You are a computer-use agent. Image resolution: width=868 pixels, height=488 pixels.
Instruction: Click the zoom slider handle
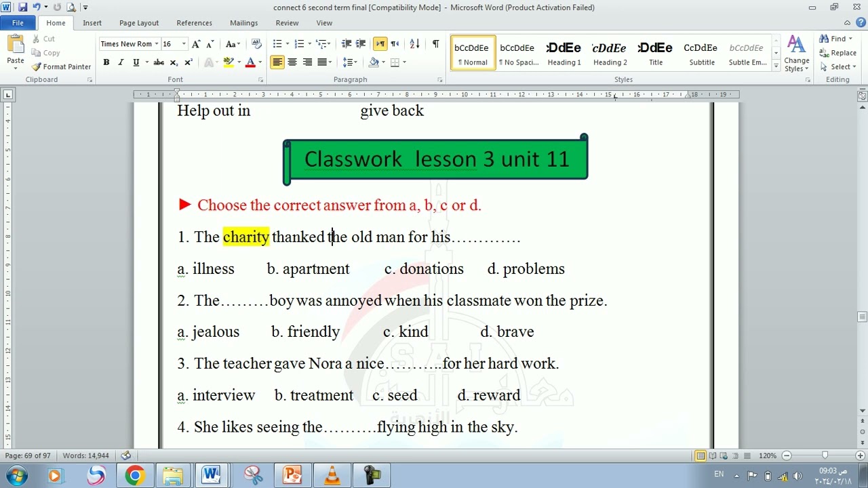tap(825, 455)
